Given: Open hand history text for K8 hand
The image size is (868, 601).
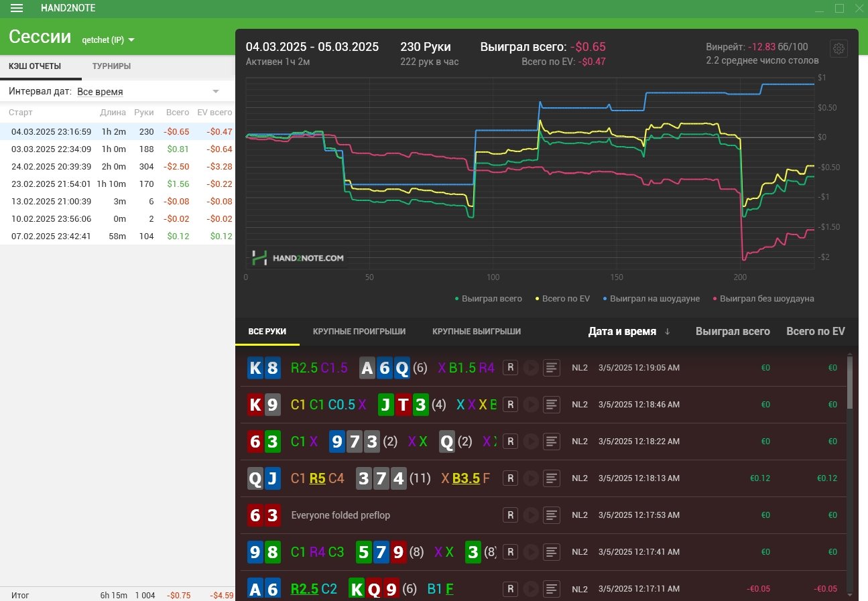Looking at the screenshot, I should point(552,367).
